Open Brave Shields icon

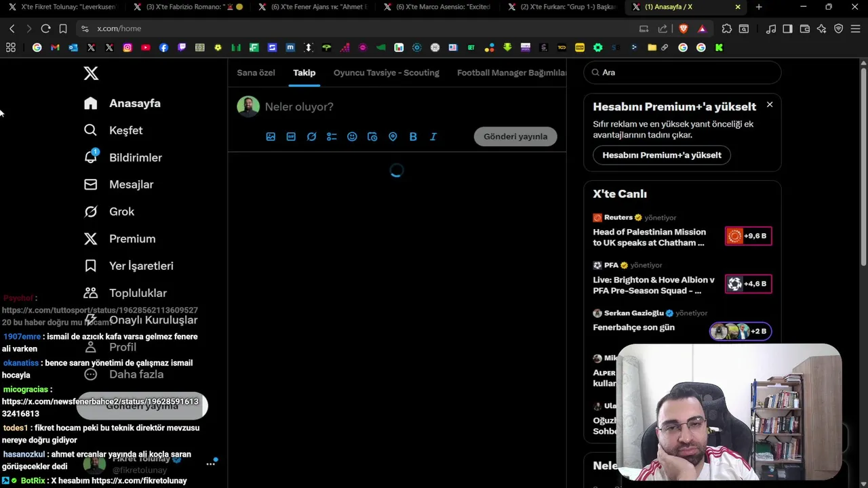[x=684, y=28]
